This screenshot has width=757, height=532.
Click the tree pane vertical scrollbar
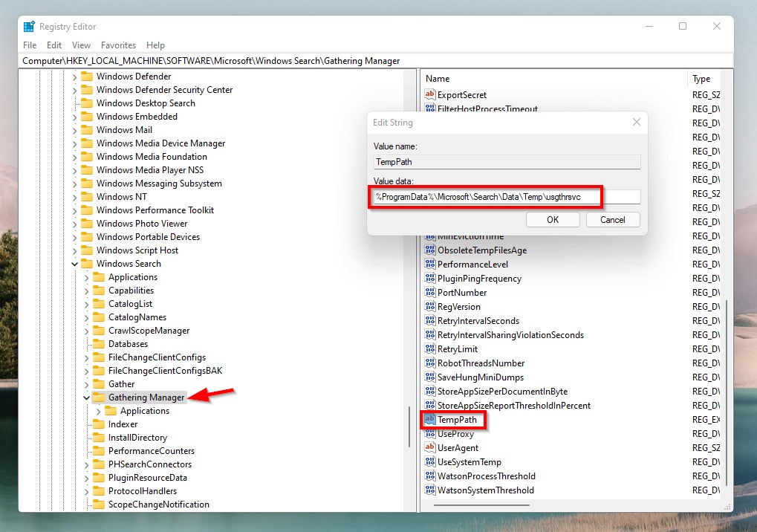(x=409, y=426)
